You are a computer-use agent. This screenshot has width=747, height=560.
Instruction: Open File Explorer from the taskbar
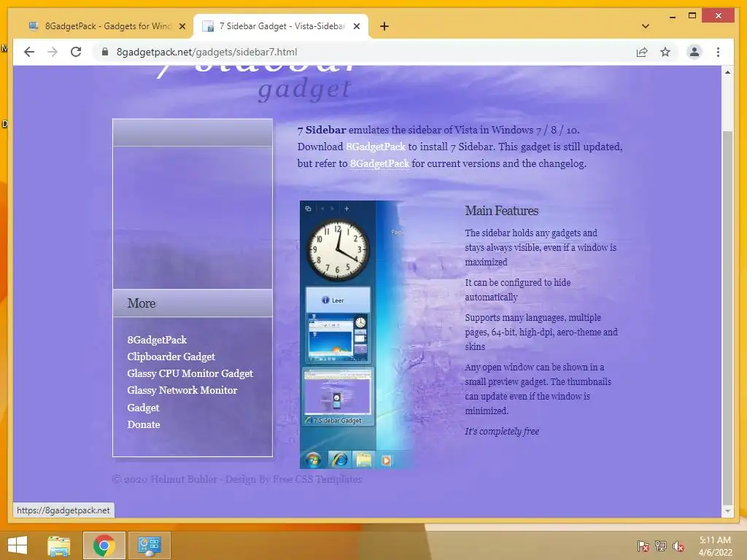pyautogui.click(x=59, y=545)
